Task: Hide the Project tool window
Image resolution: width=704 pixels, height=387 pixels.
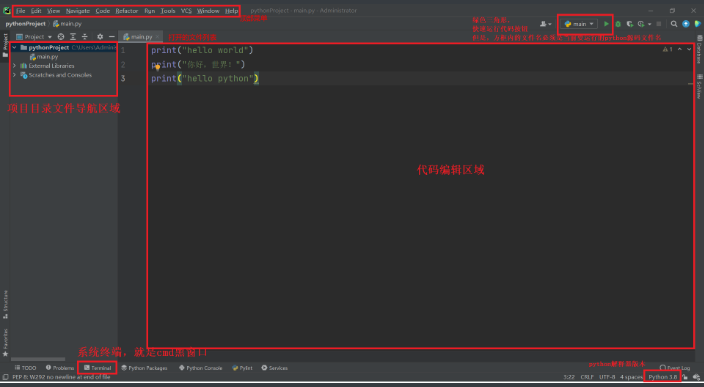Action: pyautogui.click(x=112, y=37)
